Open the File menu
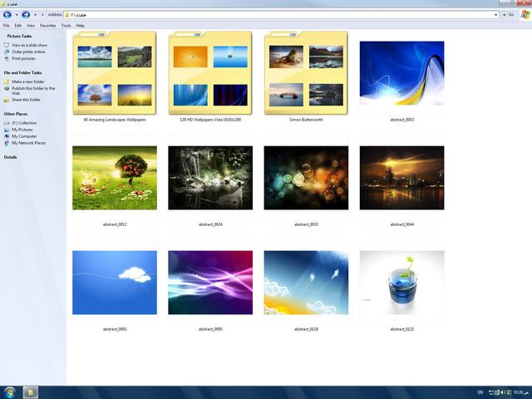The image size is (532, 399). point(6,26)
